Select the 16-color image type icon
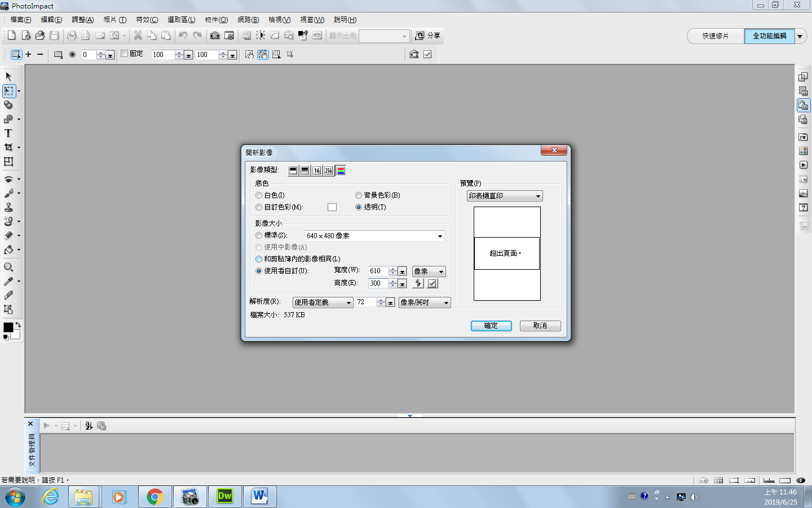Image resolution: width=812 pixels, height=508 pixels. (316, 170)
